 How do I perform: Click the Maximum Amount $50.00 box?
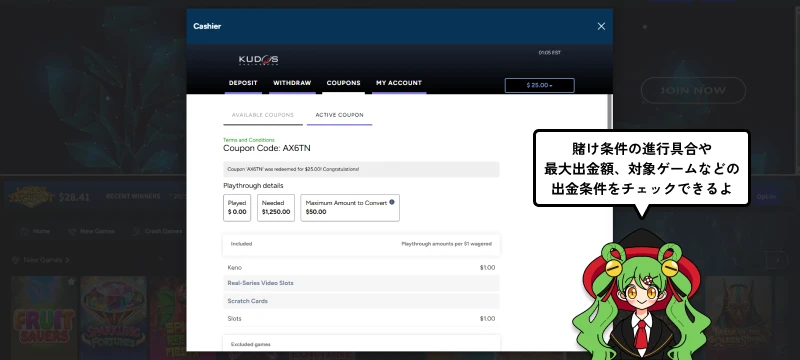[x=350, y=208]
